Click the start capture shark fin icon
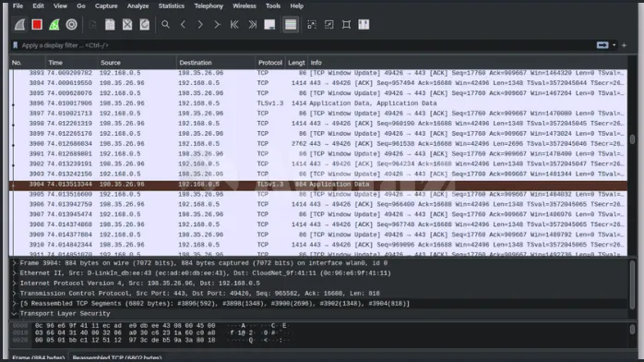Image resolution: width=644 pixels, height=362 pixels. coord(19,25)
